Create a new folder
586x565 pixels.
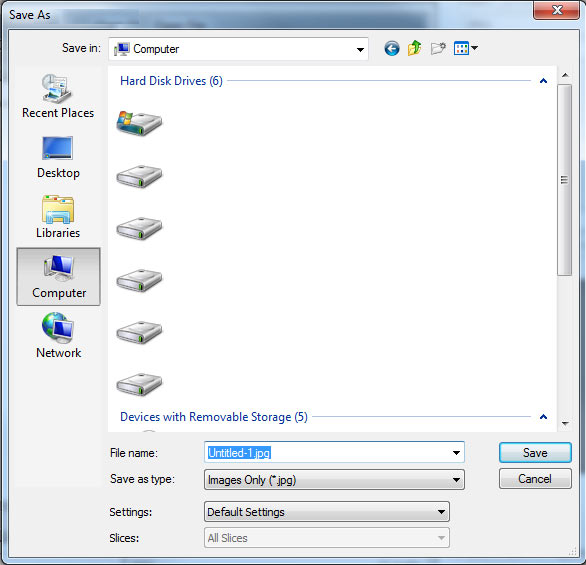pyautogui.click(x=438, y=49)
